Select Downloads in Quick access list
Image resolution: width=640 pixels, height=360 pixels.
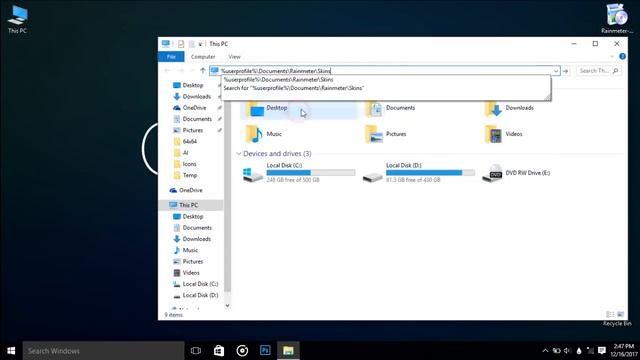click(196, 97)
